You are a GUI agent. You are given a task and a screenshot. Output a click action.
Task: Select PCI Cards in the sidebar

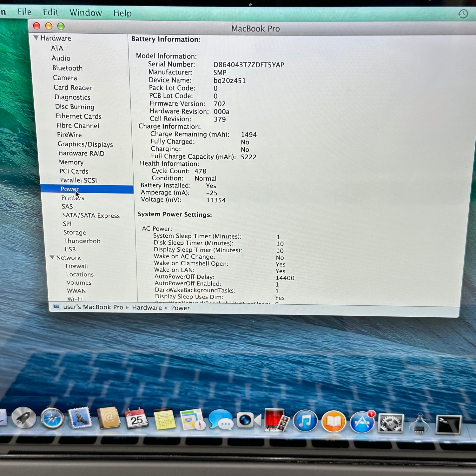coord(74,171)
